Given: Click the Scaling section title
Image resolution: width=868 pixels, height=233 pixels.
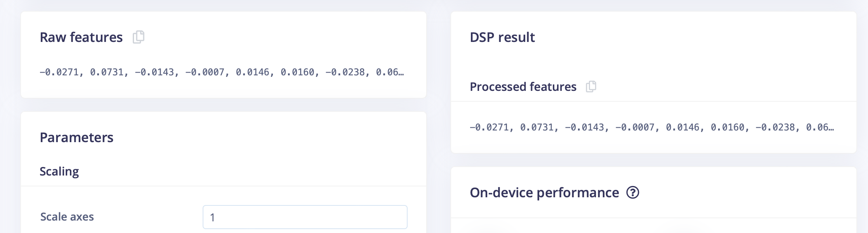Looking at the screenshot, I should (59, 171).
